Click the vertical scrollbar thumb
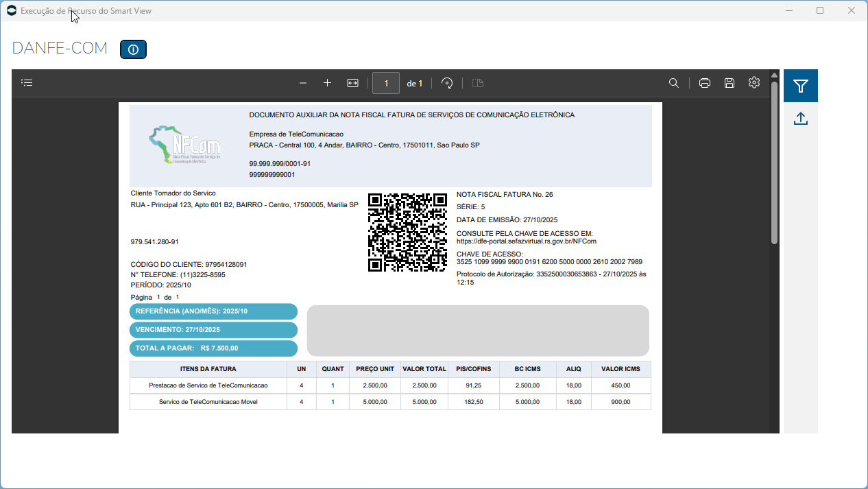Image resolution: width=868 pixels, height=489 pixels. (774, 163)
